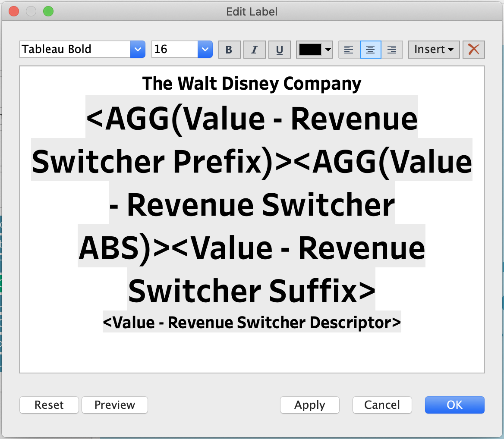Click the 'ABS)><Value - Revenue' text line
504x439 pixels.
[x=252, y=248]
